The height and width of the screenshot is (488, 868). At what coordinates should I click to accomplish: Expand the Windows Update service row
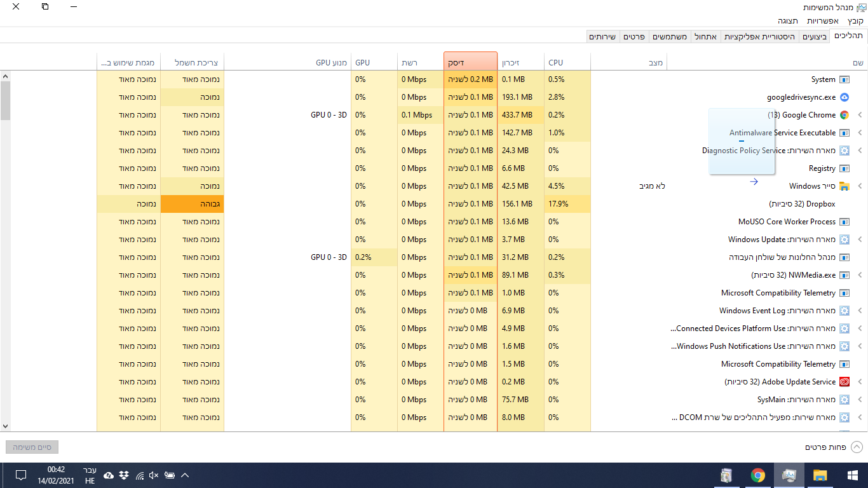tap(860, 240)
